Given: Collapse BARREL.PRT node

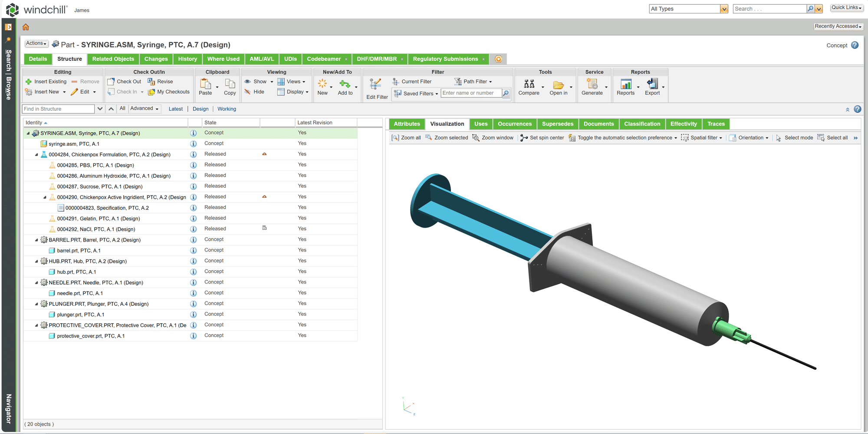Looking at the screenshot, I should (36, 240).
